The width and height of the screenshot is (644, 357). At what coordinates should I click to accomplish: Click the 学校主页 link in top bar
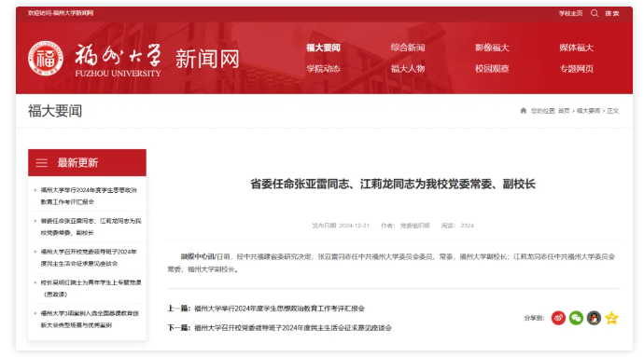(x=570, y=13)
